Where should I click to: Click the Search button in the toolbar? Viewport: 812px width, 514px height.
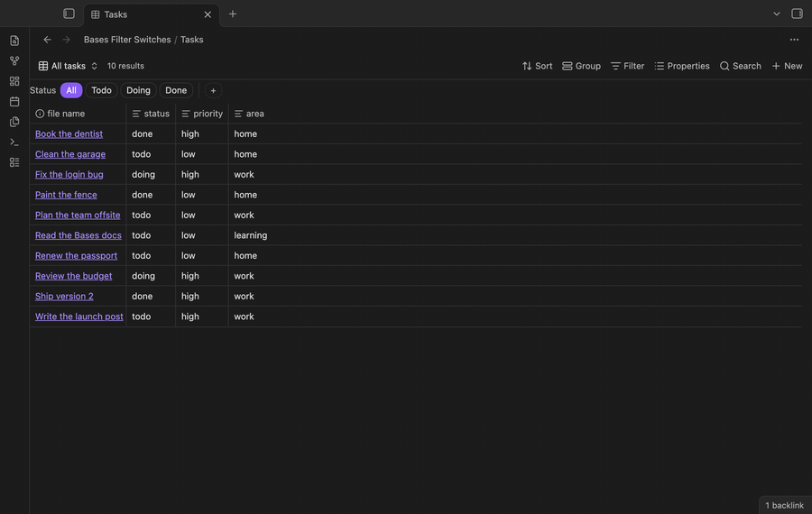pos(741,66)
